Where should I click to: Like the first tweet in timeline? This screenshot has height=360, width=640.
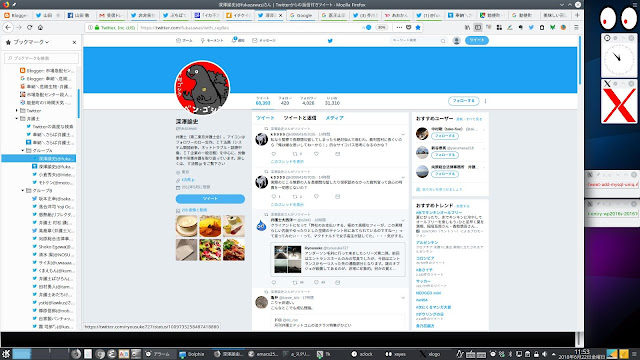pos(316,154)
